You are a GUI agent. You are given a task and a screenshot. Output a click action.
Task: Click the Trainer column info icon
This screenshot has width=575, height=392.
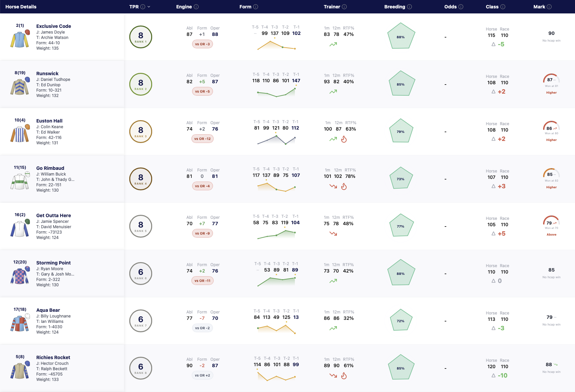(344, 7)
